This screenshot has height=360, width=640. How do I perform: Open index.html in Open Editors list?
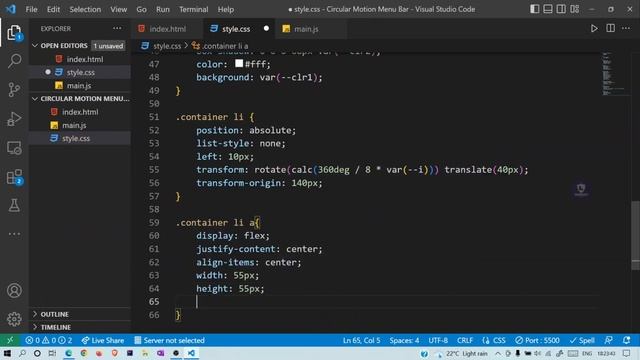point(80,59)
